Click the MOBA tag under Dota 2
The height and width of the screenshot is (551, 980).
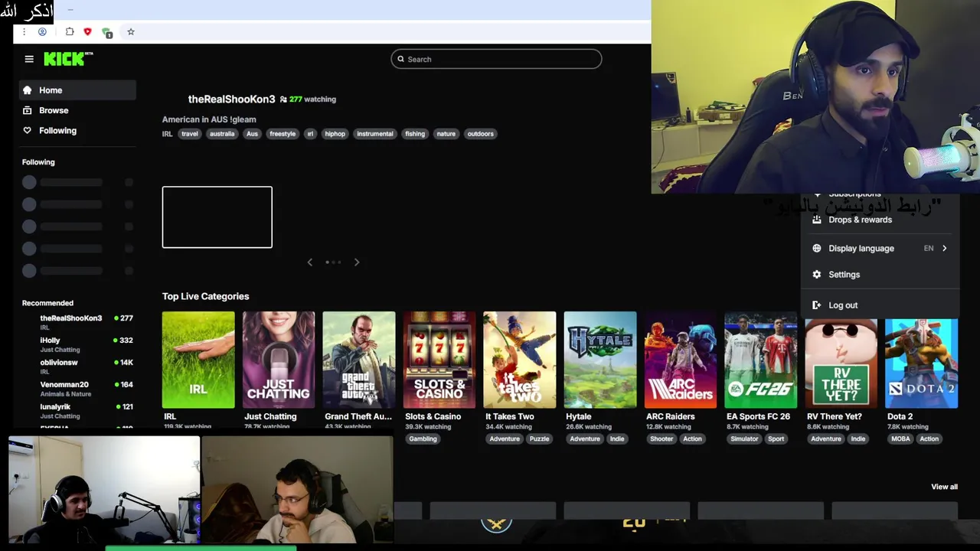click(900, 439)
